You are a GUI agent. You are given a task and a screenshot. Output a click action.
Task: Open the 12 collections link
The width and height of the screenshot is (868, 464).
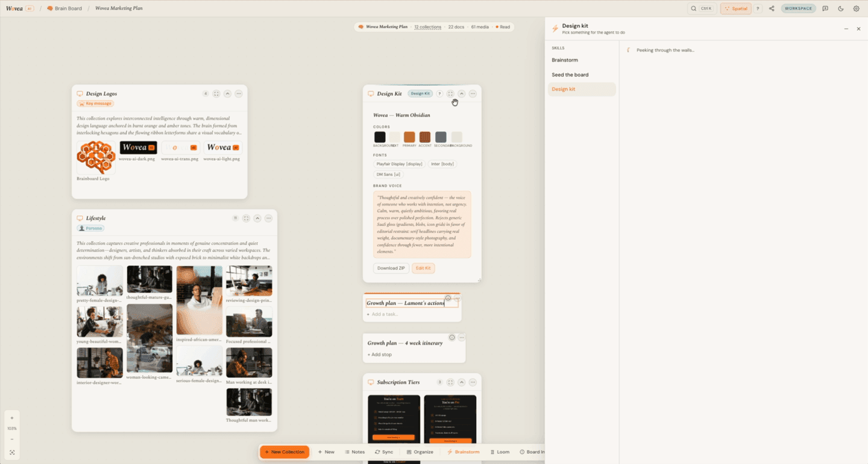(428, 27)
